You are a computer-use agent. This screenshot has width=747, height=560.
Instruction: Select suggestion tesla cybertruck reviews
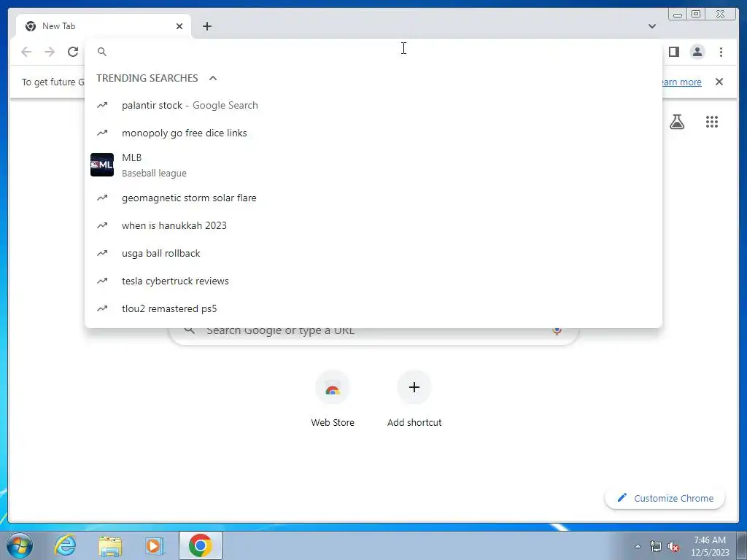pos(373,281)
